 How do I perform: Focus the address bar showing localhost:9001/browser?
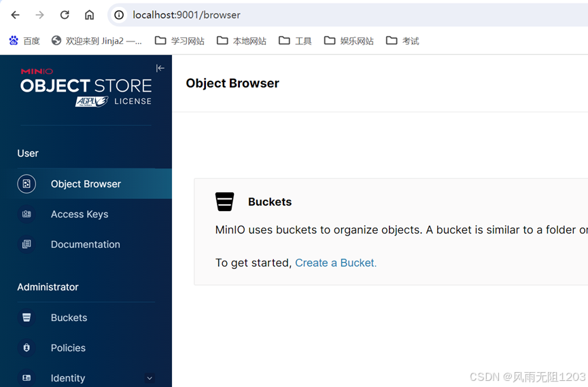point(349,15)
